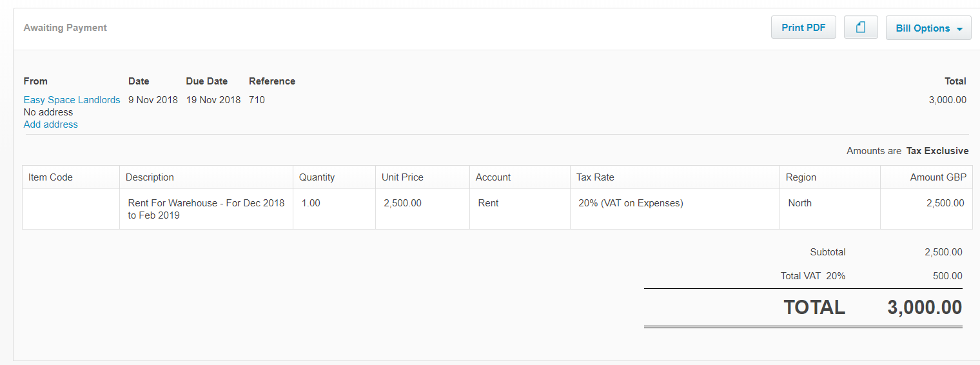Screen dimensions: 980x365
Task: Click the due date 19 Nov 2018
Action: click(213, 100)
